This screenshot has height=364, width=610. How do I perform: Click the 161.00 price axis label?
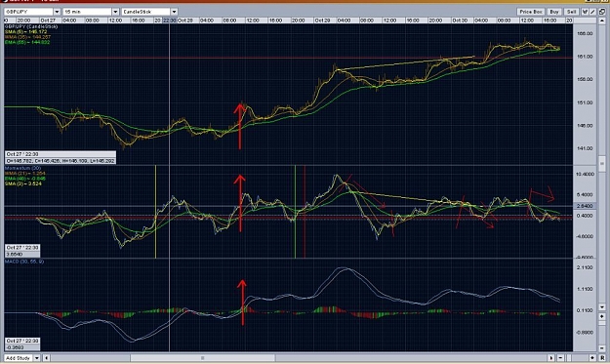pos(585,57)
